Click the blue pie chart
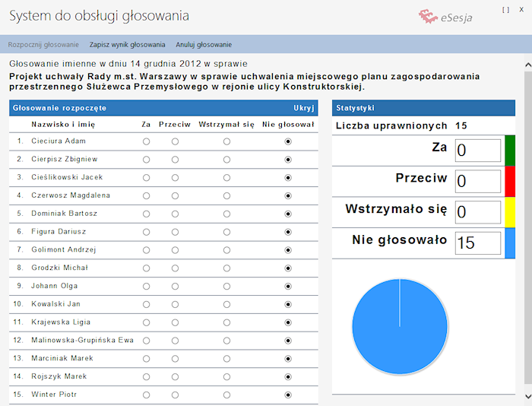 pos(399,325)
